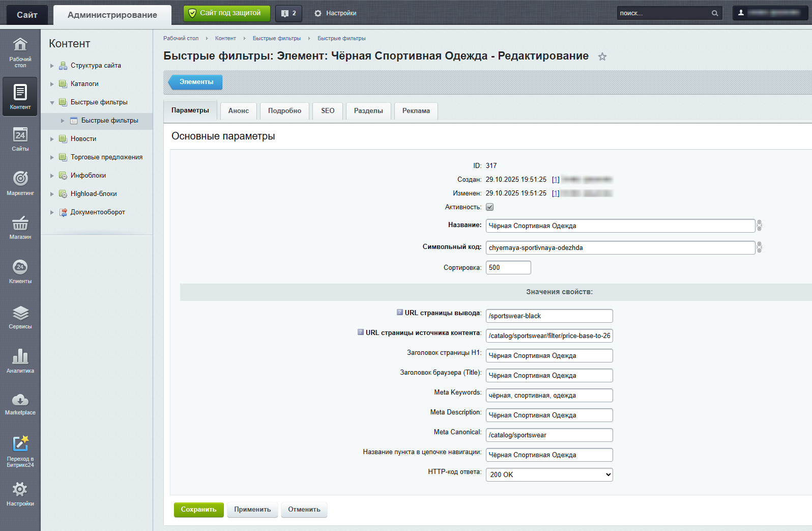Collapse the Быстрые фильтры tree section
The height and width of the screenshot is (531, 812).
[x=52, y=102]
